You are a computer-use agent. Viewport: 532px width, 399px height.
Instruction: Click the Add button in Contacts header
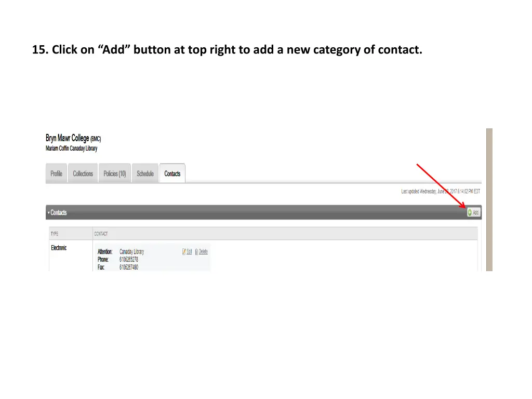pos(473,212)
